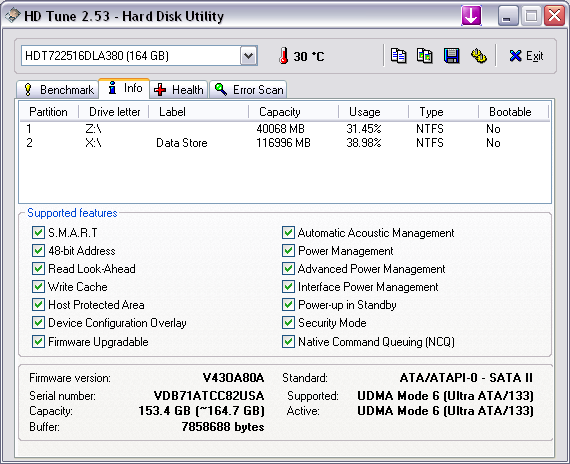Click the firmware version V43OA80A value
This screenshot has height=464, width=570.
pos(233,378)
